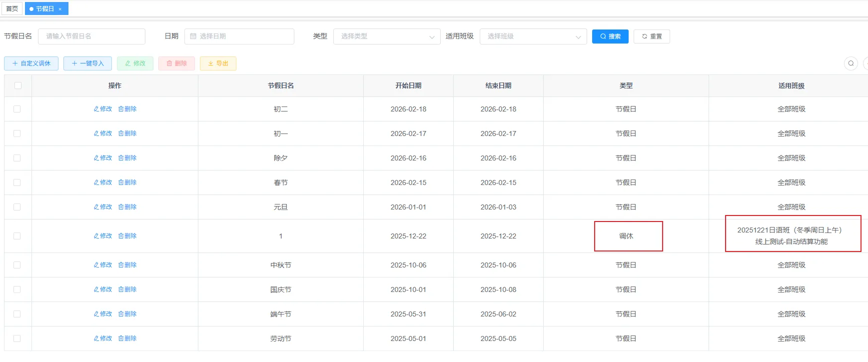Click the 导出 button
This screenshot has height=362, width=868.
(218, 63)
